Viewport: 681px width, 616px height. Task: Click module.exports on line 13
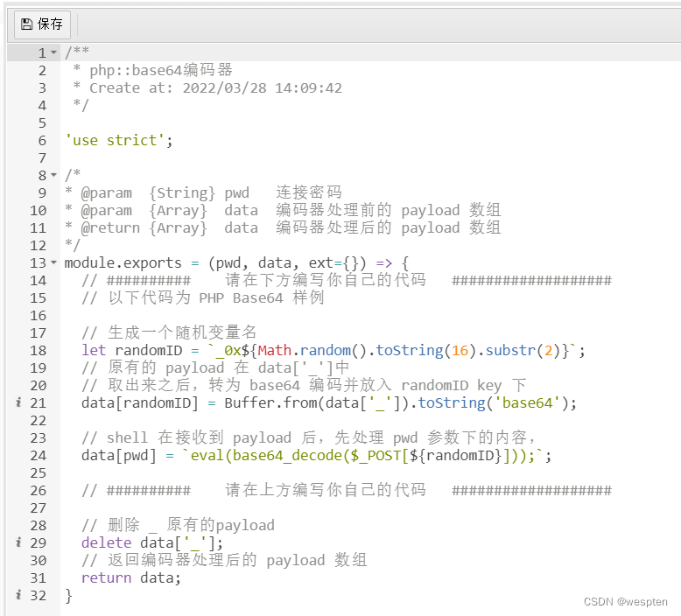point(123,262)
